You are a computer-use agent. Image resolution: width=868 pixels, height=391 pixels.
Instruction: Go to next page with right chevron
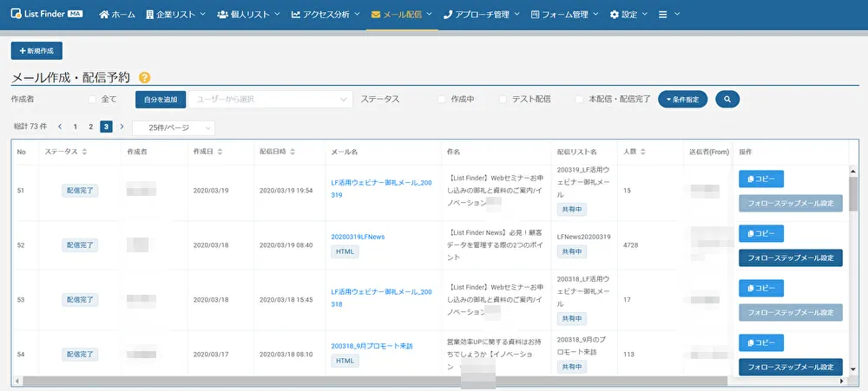pos(122,127)
